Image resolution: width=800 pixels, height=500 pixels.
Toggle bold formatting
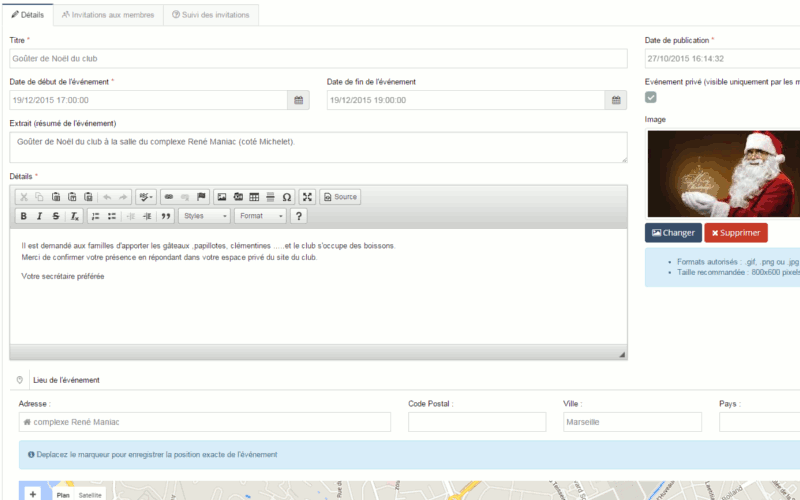coord(23,216)
